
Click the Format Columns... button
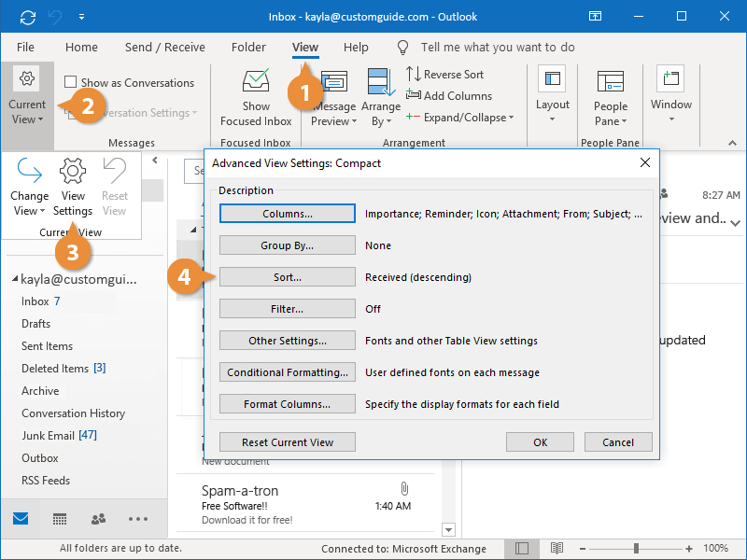click(288, 404)
